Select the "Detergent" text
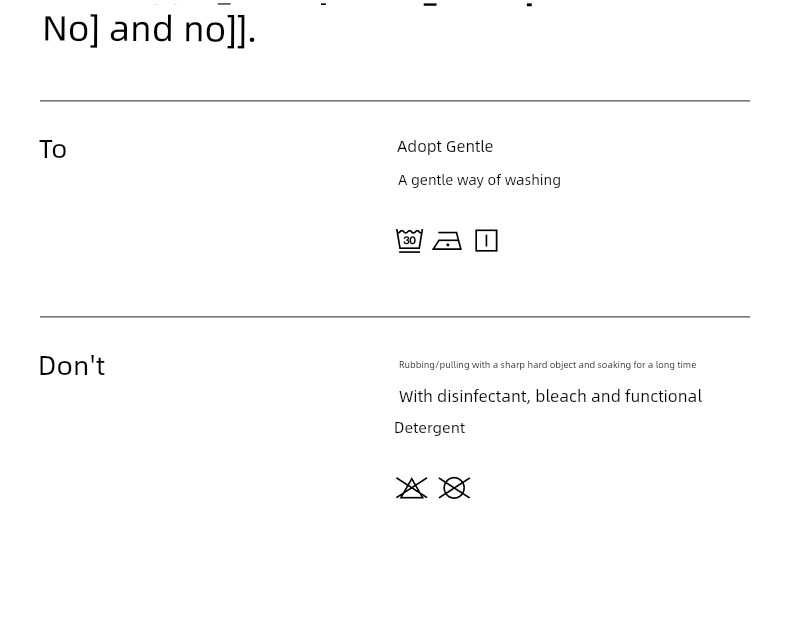The width and height of the screenshot is (790, 619). point(429,428)
